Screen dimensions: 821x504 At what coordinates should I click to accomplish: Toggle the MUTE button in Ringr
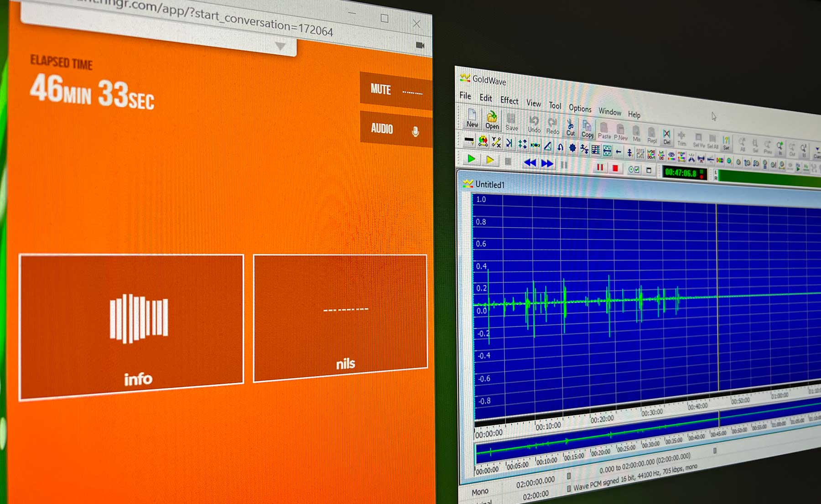[x=395, y=90]
